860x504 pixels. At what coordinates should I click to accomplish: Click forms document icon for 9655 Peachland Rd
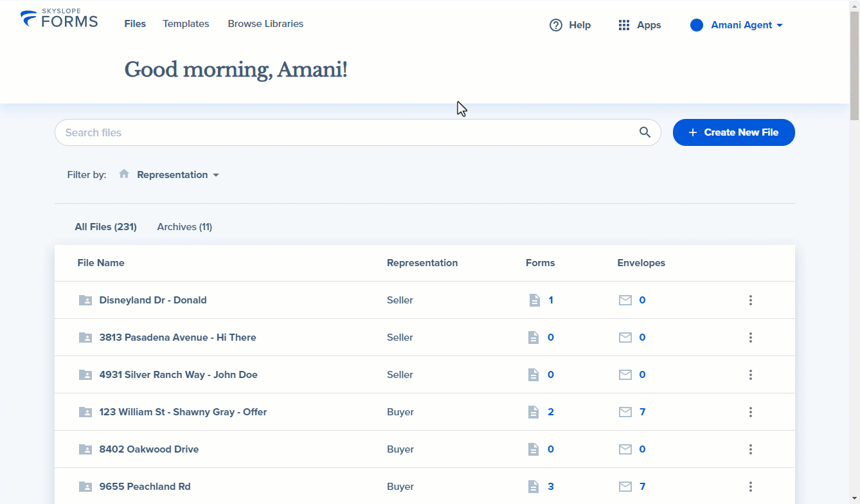pos(533,487)
